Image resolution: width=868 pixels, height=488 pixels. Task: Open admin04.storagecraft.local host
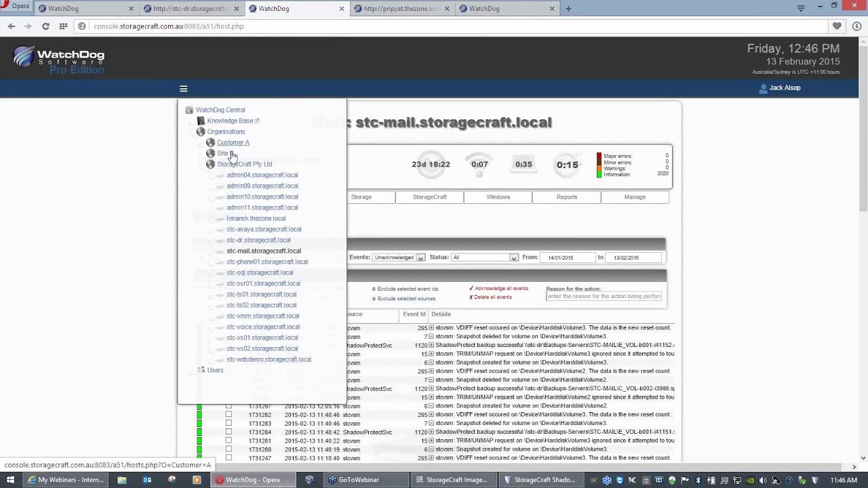point(262,175)
